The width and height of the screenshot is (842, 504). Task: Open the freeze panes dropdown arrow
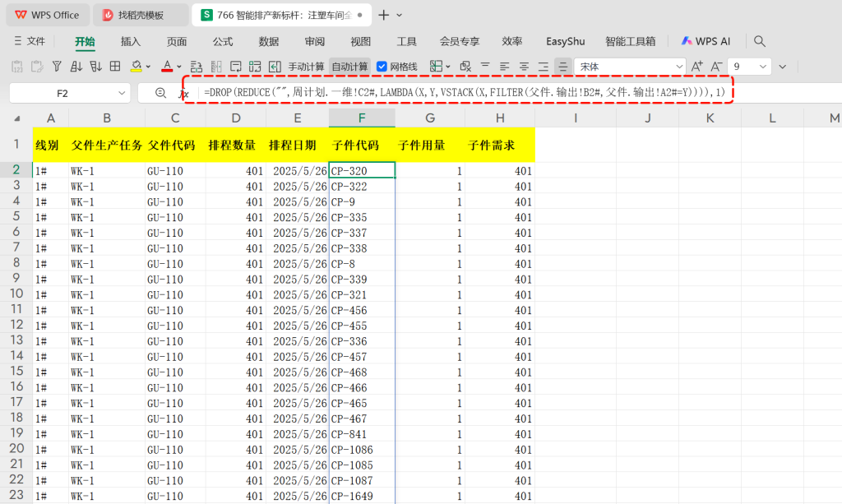[448, 67]
